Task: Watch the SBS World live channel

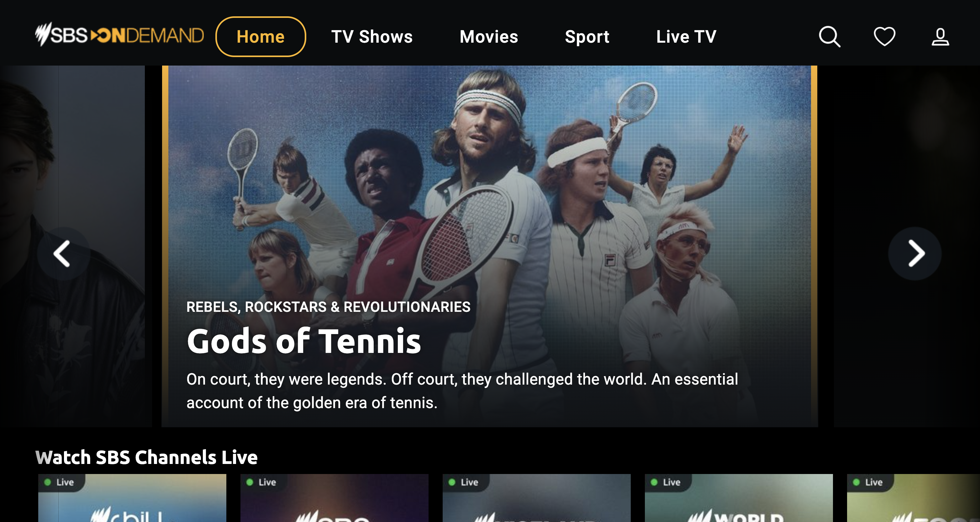Action: [739, 498]
